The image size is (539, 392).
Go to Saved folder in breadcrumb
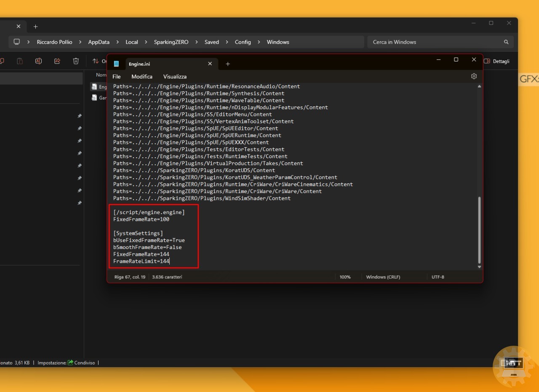[x=211, y=42]
